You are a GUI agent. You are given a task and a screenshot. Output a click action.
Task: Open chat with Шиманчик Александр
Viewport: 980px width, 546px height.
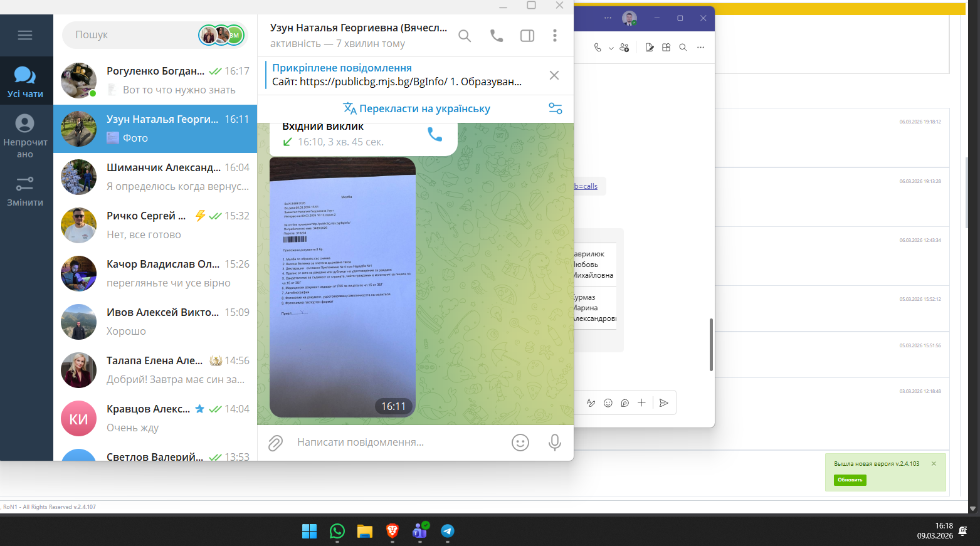click(x=155, y=177)
